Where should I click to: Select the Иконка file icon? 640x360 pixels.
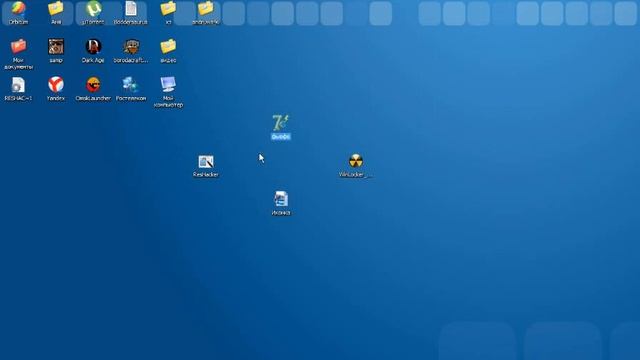(281, 199)
